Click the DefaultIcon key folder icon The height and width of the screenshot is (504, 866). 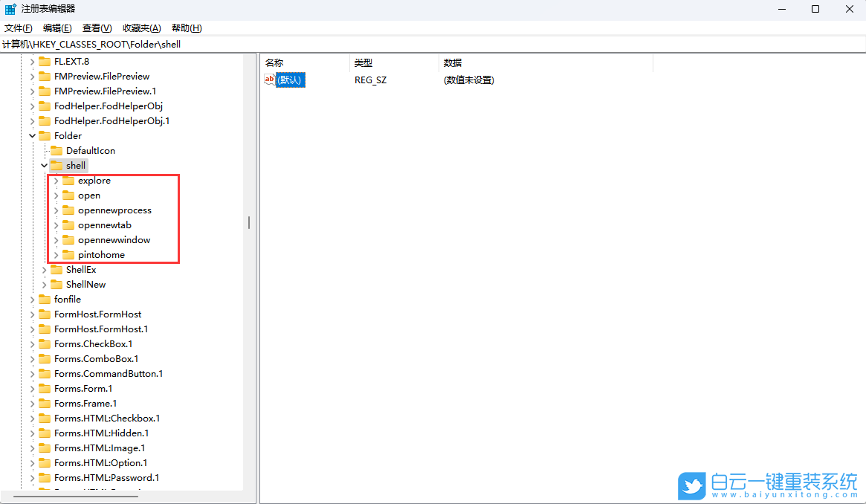click(56, 150)
